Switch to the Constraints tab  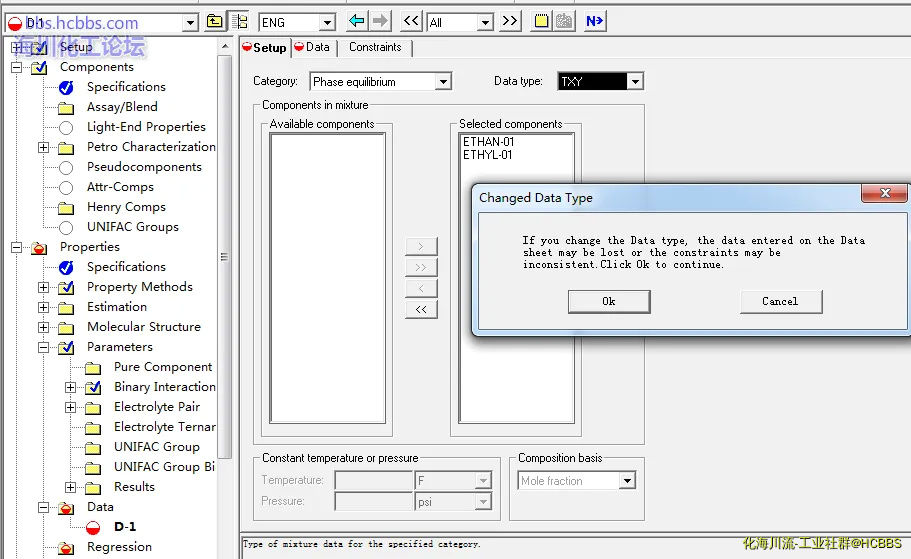point(375,48)
